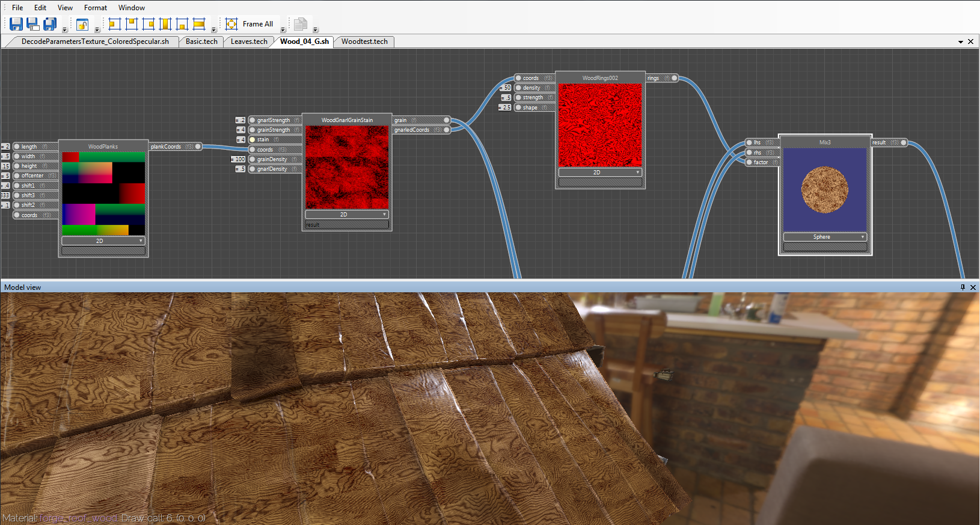Image resolution: width=980 pixels, height=525 pixels.
Task: Align selected nodes to left icon
Action: click(x=115, y=24)
